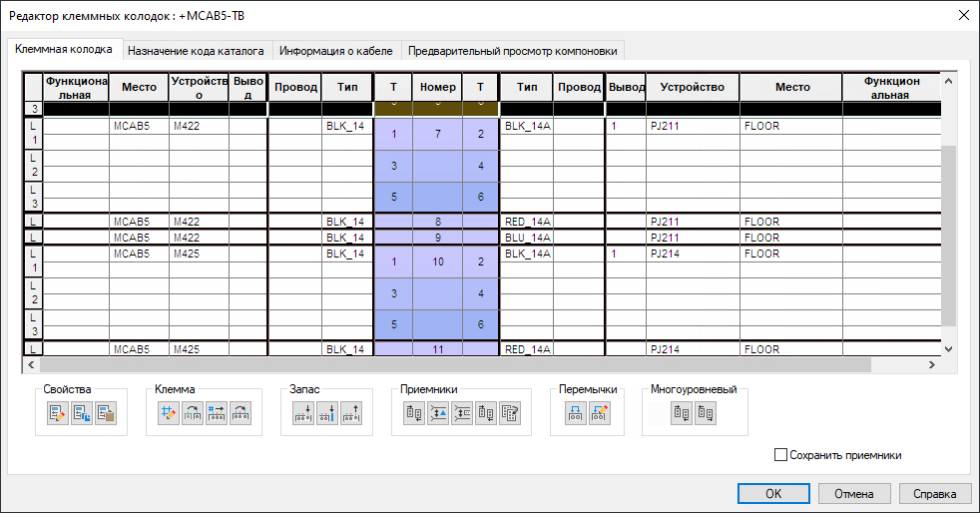Viewport: 980px width, 513px height.
Task: Click left Функциональная column header
Action: [76, 87]
